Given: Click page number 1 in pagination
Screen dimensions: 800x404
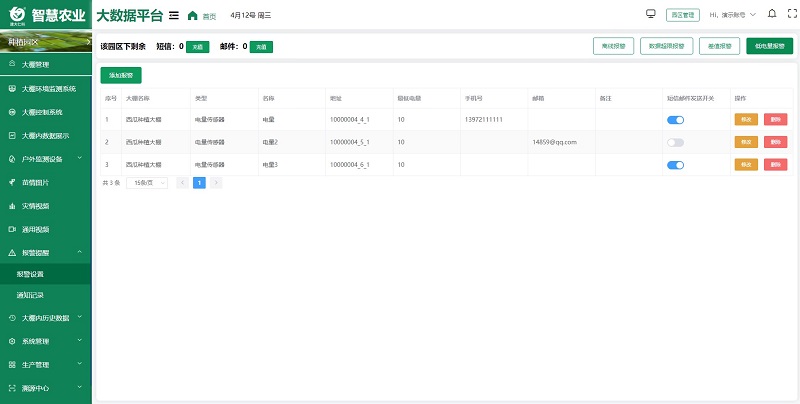Looking at the screenshot, I should point(199,183).
